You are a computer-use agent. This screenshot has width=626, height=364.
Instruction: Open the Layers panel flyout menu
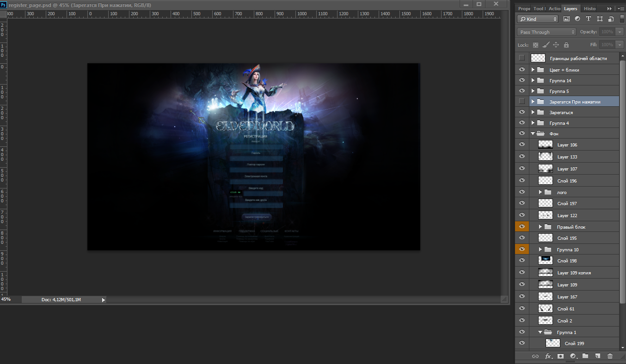pos(620,8)
